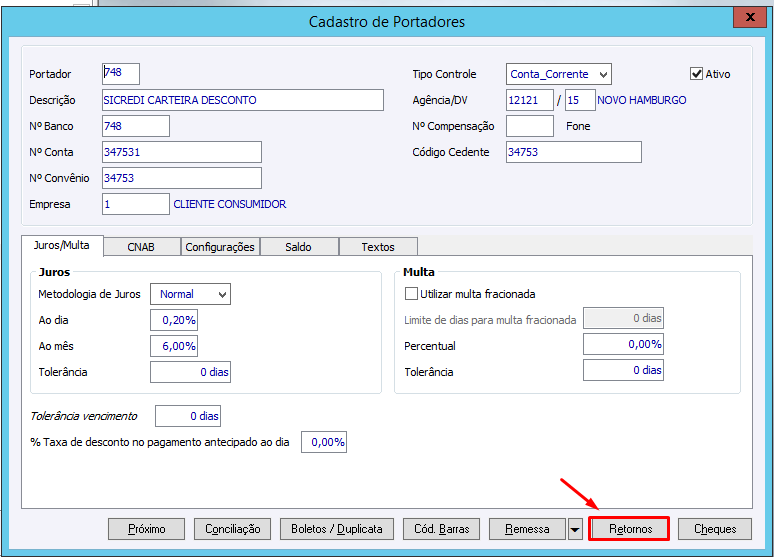Switch to the Textos tab
Viewport: 774px width, 557px height.
377,247
